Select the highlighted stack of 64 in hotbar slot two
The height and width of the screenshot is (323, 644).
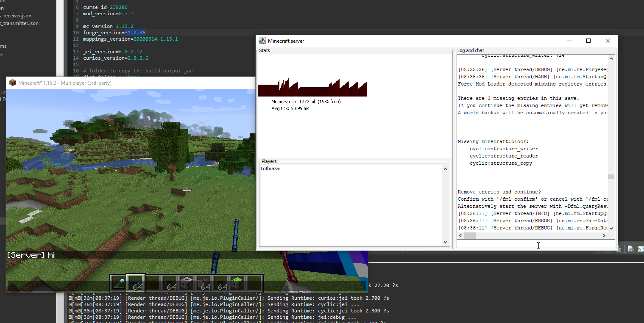point(136,283)
